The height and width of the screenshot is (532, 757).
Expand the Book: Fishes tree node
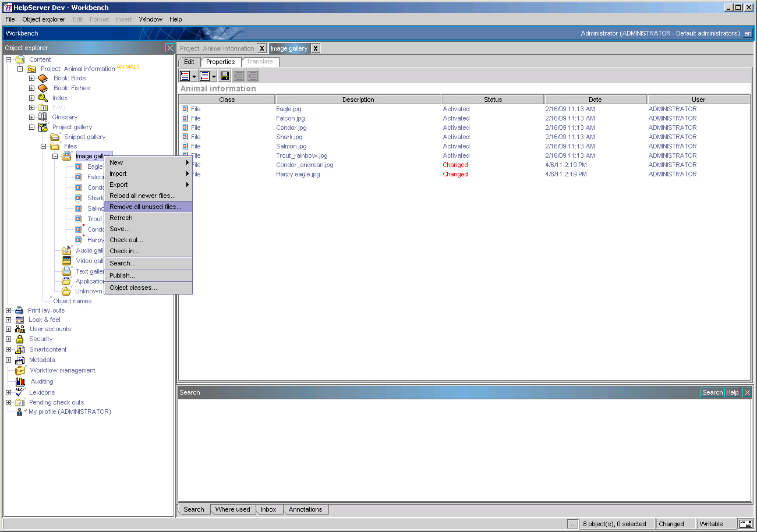point(32,88)
